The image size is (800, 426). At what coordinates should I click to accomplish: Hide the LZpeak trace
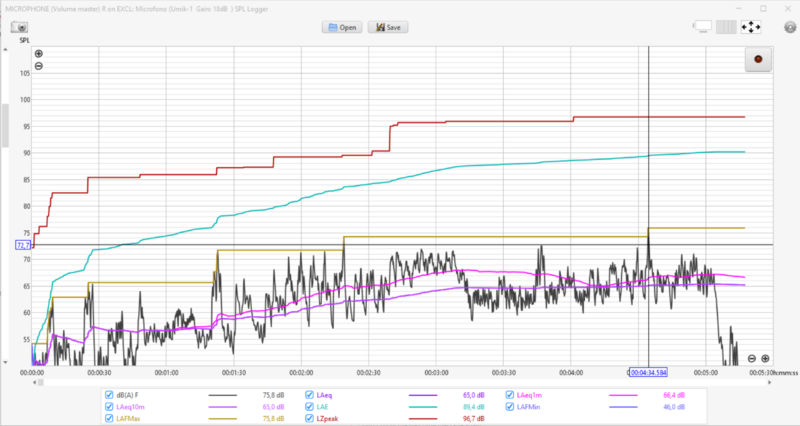[x=309, y=419]
